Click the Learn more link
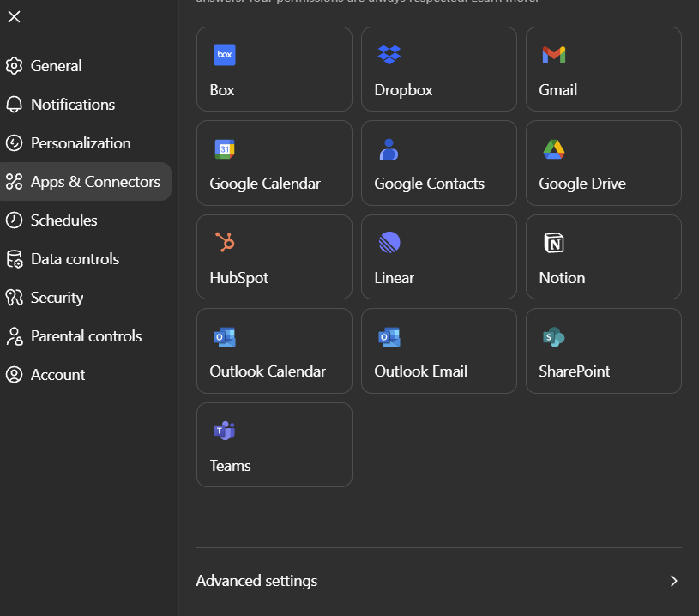Image resolution: width=699 pixels, height=616 pixels. (x=503, y=2)
